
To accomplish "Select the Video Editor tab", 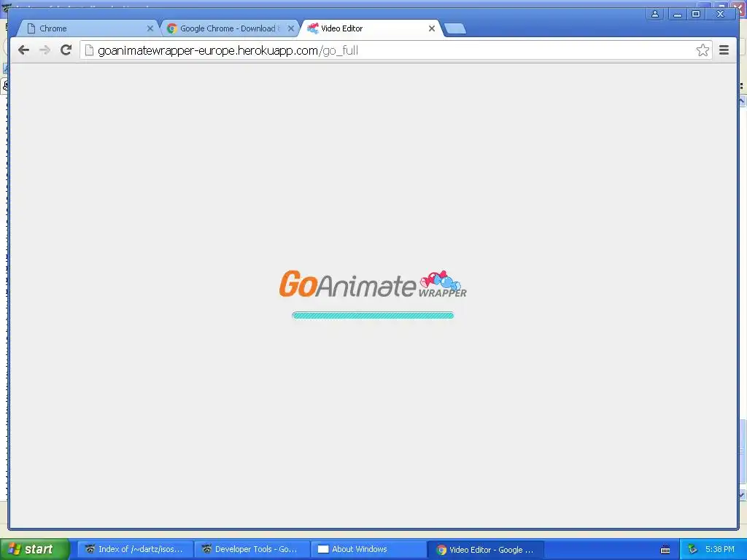I will coord(369,28).
